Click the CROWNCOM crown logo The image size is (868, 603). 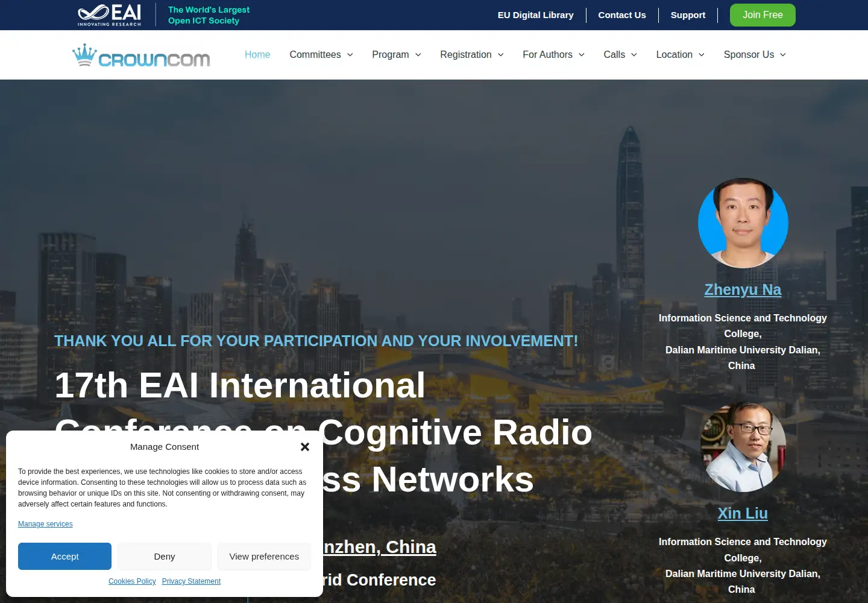pos(141,55)
